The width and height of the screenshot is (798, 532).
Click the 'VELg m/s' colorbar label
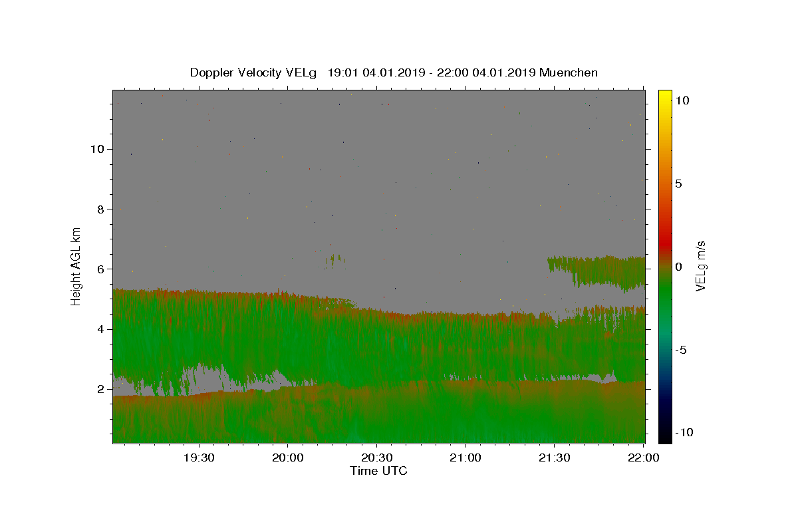click(x=700, y=266)
